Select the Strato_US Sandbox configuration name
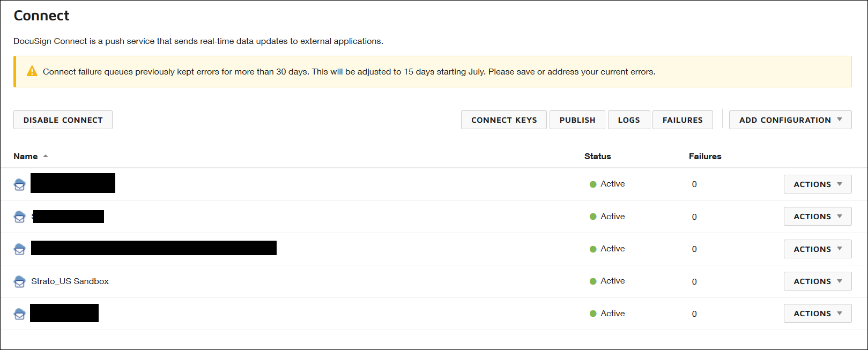 [70, 281]
